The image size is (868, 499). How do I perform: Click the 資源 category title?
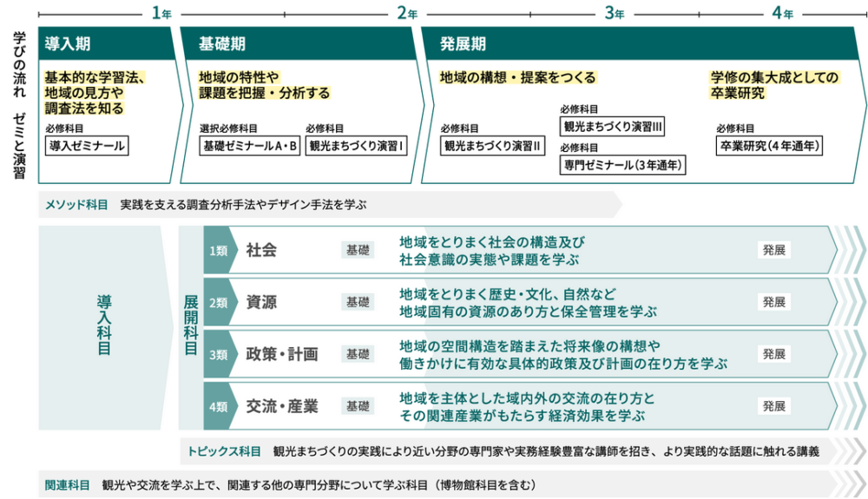click(261, 302)
